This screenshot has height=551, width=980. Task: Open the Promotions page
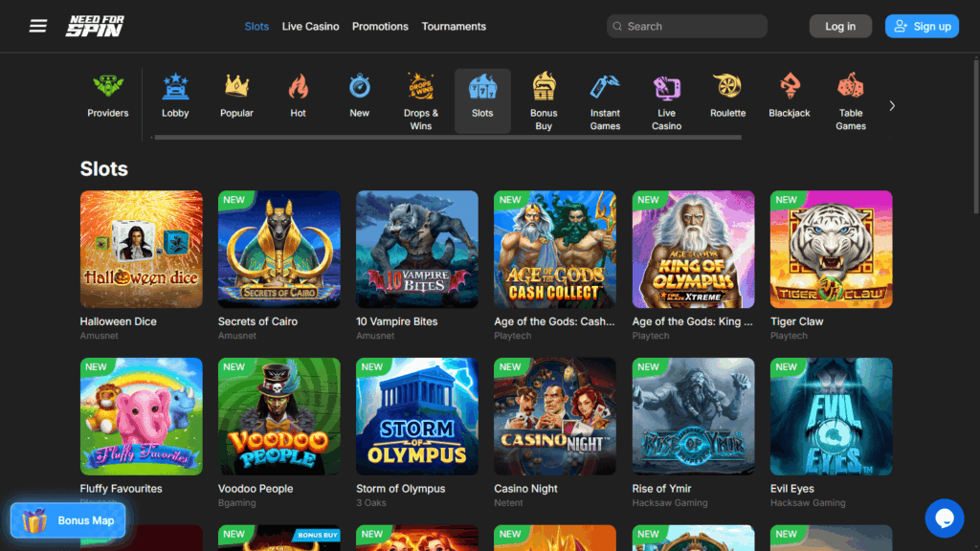point(380,26)
